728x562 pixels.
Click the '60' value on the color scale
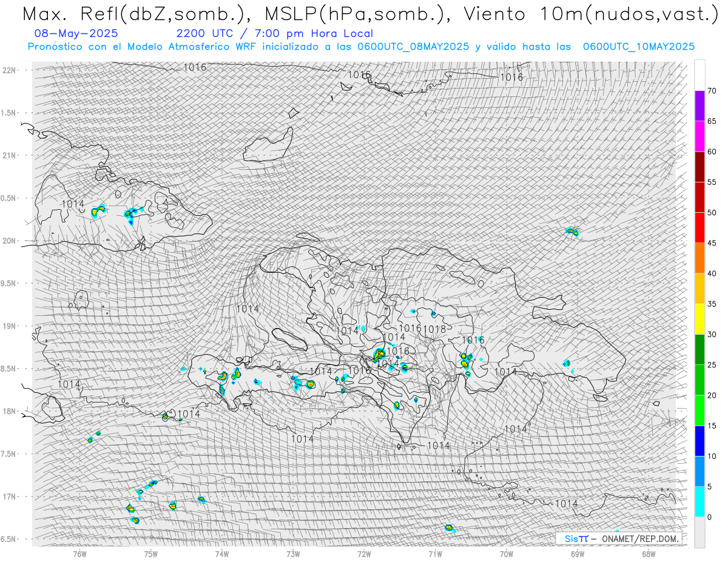pos(712,152)
